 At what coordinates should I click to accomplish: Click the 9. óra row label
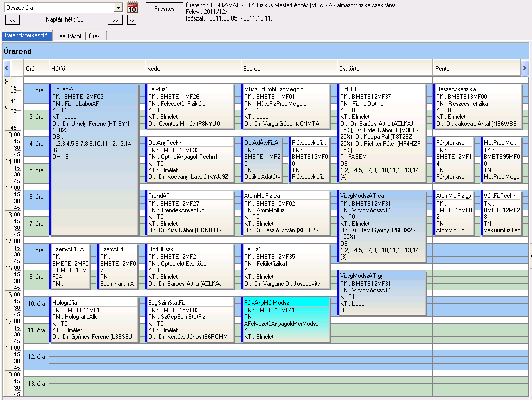36,277
